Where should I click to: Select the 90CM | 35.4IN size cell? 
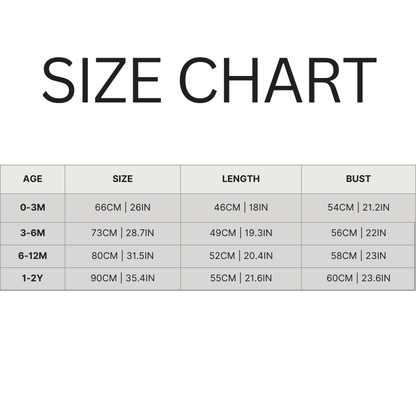click(x=123, y=278)
